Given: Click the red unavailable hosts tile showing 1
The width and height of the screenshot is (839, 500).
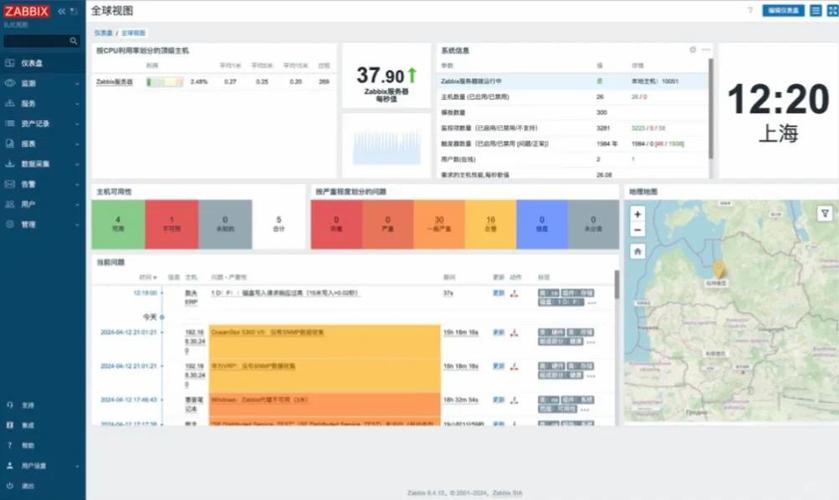Looking at the screenshot, I should [172, 224].
